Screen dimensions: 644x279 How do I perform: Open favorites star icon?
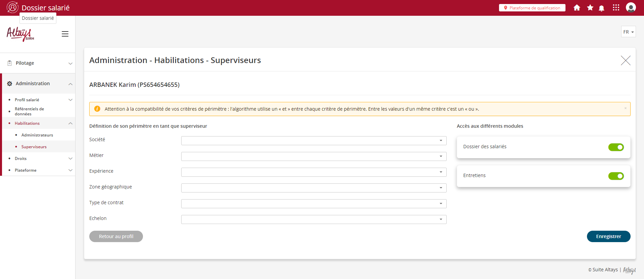point(590,8)
